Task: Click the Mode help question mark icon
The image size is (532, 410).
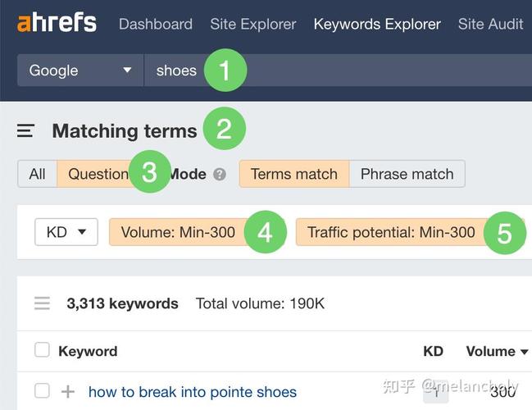Action: tap(220, 175)
